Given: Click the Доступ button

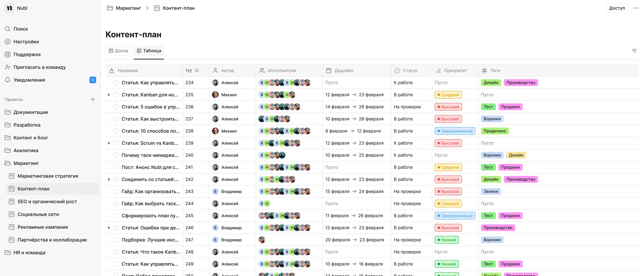Looking at the screenshot, I should [617, 8].
